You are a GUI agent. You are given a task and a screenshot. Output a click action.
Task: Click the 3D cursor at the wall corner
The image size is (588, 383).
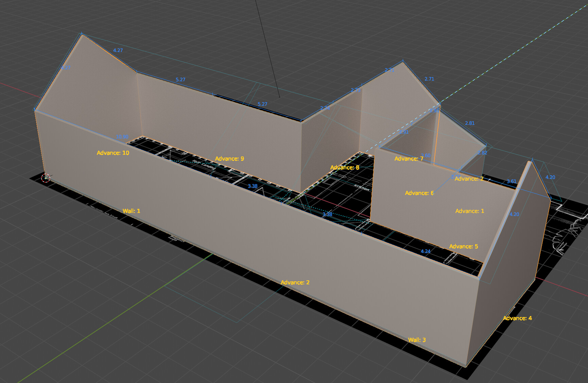coord(46,178)
